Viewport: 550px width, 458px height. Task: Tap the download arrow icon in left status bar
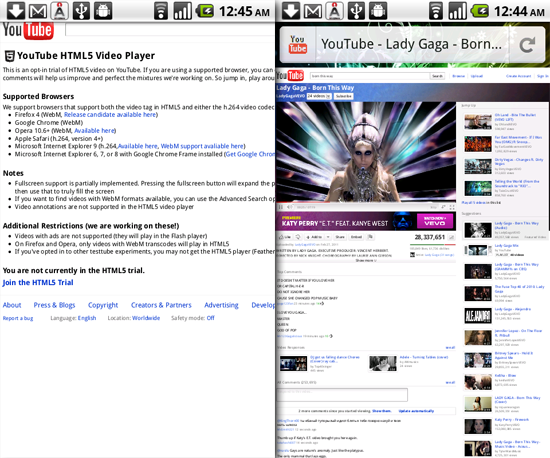16,11
